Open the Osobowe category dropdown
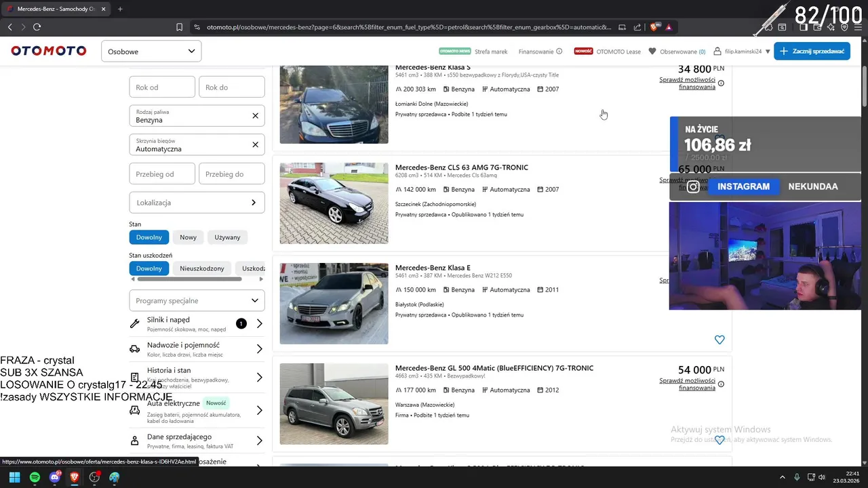 point(151,51)
